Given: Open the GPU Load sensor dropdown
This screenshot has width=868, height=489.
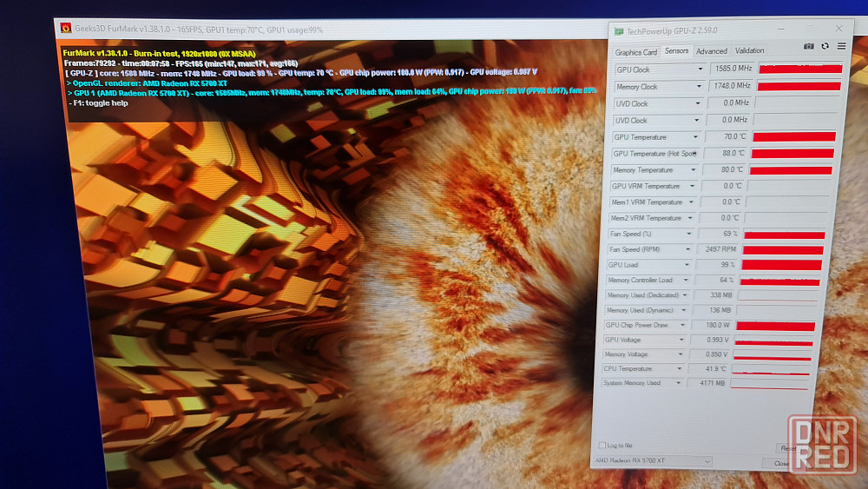Looking at the screenshot, I should [687, 265].
